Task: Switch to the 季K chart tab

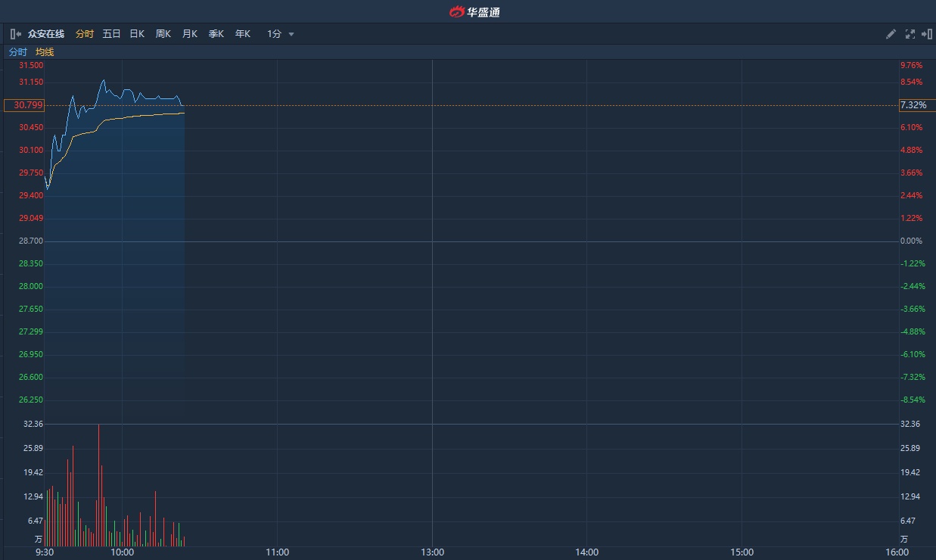Action: [216, 34]
